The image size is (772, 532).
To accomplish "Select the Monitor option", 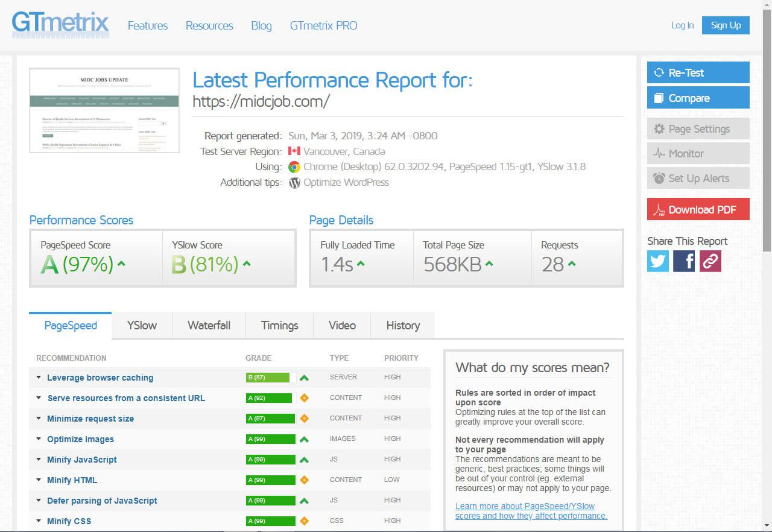I will tap(698, 153).
